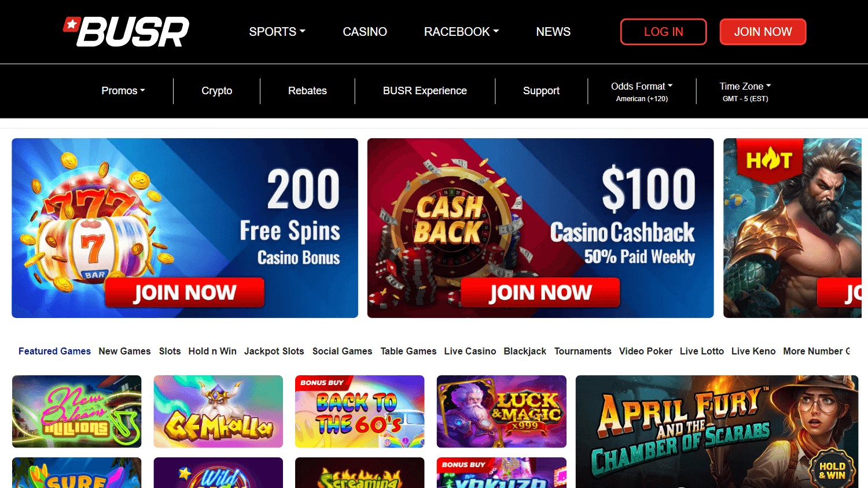
Task: Click the BUSR logo
Action: point(126,32)
